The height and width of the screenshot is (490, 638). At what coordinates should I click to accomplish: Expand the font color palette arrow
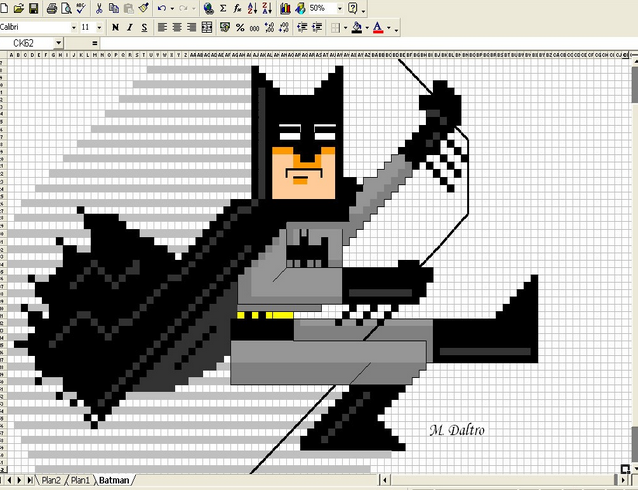pyautogui.click(x=389, y=27)
